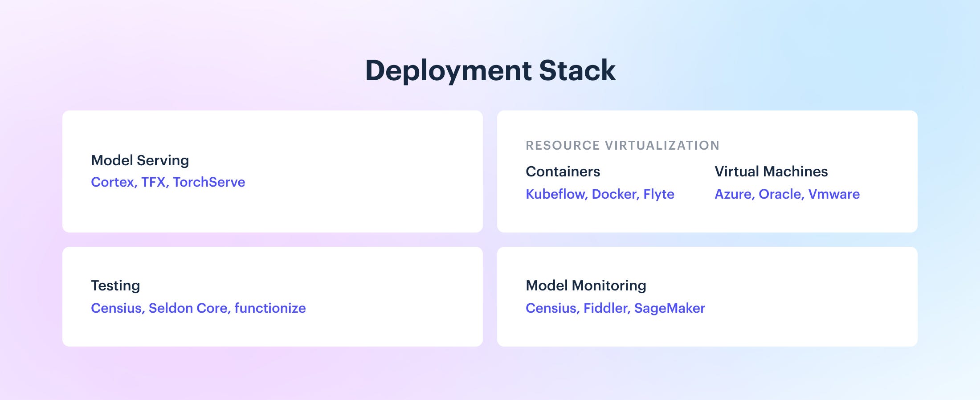Select the "Virtual Machines" heading
This screenshot has width=980, height=400.
[x=771, y=171]
